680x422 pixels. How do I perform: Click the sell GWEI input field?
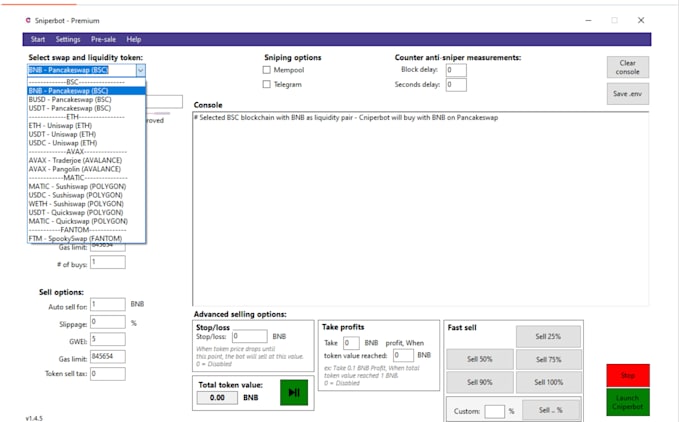(108, 339)
